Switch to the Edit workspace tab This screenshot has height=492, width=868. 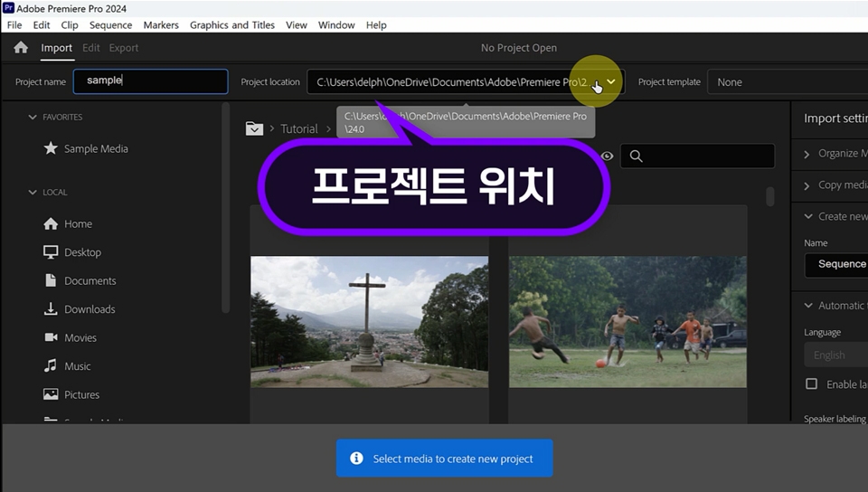tap(91, 48)
